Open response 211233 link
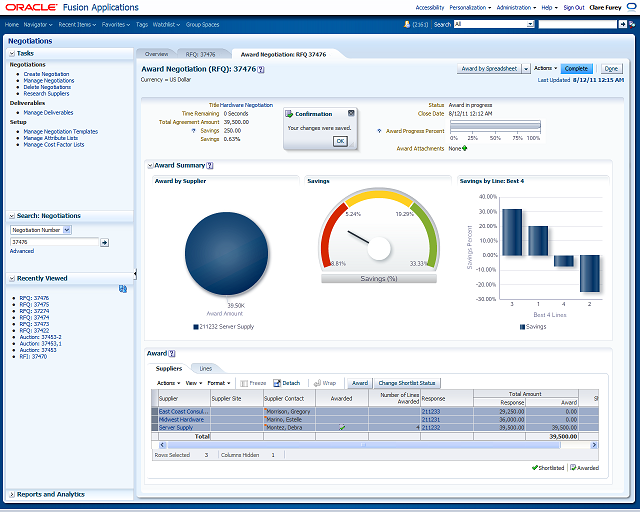 [x=431, y=412]
